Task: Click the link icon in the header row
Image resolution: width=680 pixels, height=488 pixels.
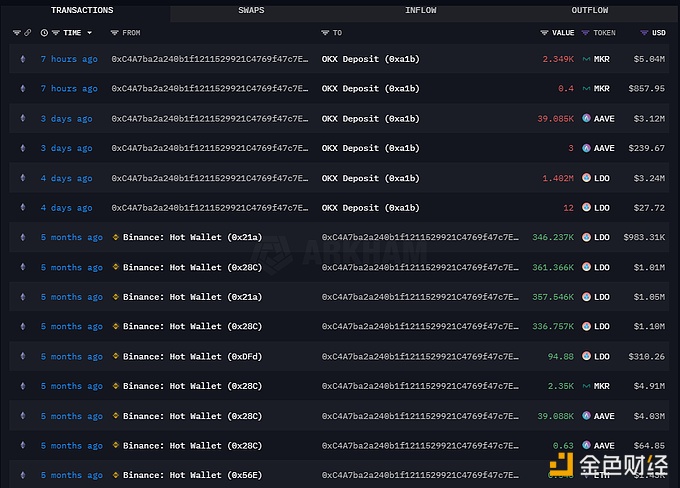Action: point(27,33)
